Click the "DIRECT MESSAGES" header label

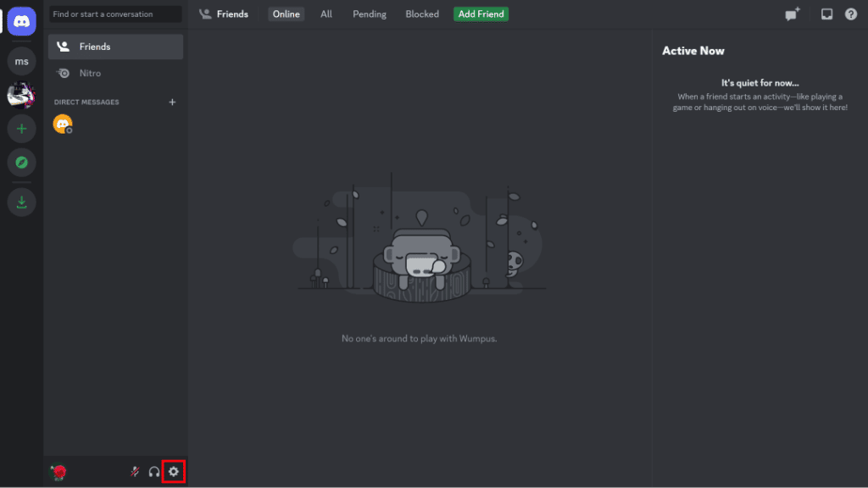click(x=86, y=103)
